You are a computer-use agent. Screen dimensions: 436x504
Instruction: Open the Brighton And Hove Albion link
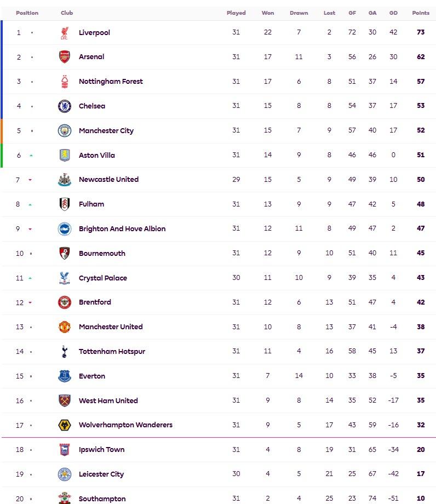(x=122, y=229)
